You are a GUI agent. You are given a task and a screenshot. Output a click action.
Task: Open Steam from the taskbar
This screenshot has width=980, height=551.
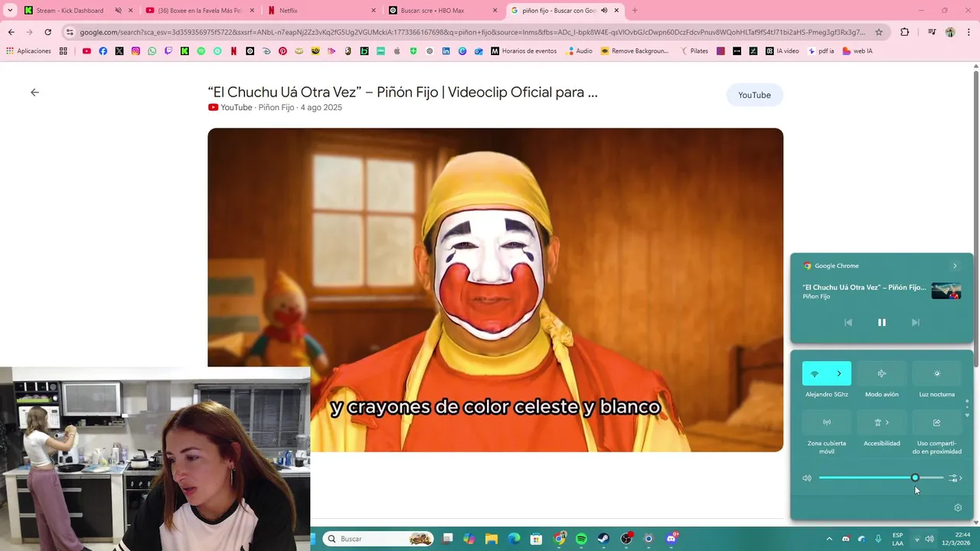(x=603, y=539)
